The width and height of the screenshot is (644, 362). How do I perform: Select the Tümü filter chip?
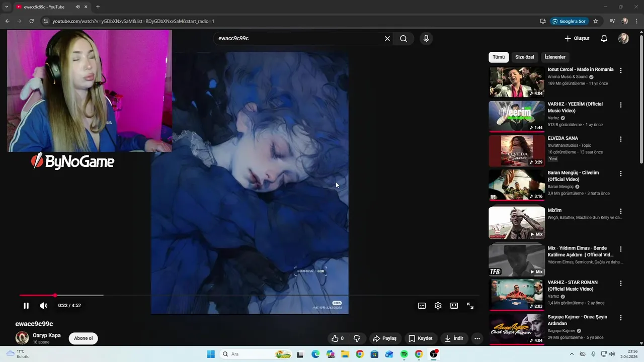499,57
